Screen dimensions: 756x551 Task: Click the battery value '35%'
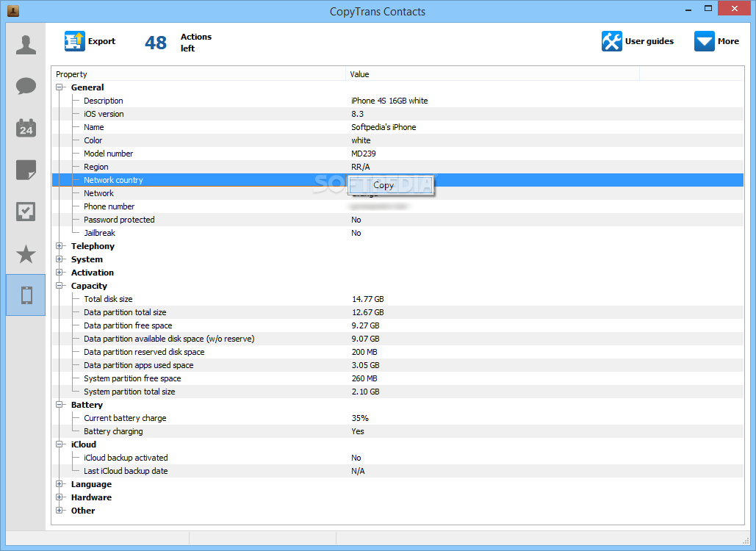(360, 418)
